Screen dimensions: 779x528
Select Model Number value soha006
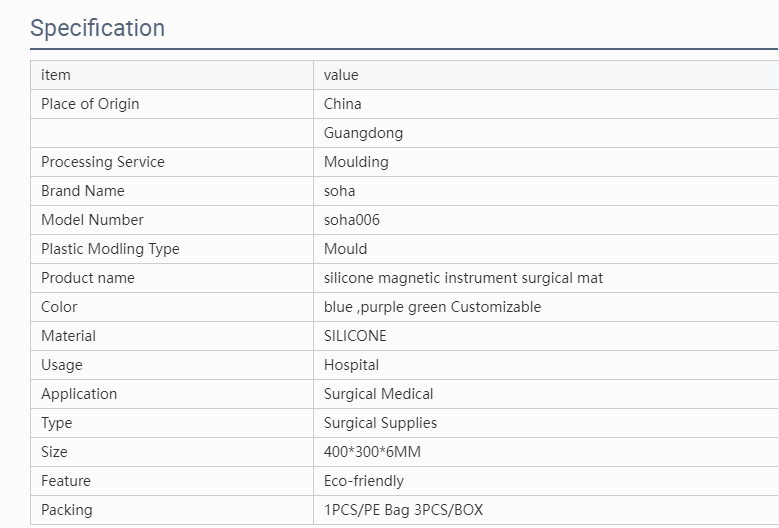[352, 220]
